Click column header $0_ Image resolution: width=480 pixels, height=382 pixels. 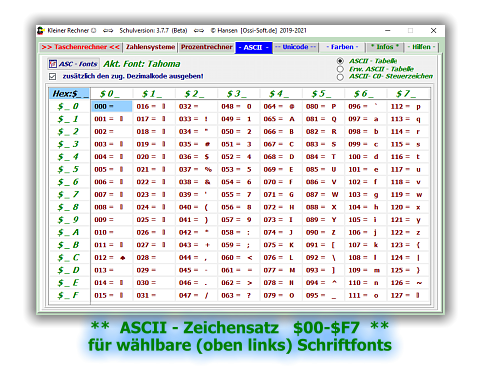(112, 94)
